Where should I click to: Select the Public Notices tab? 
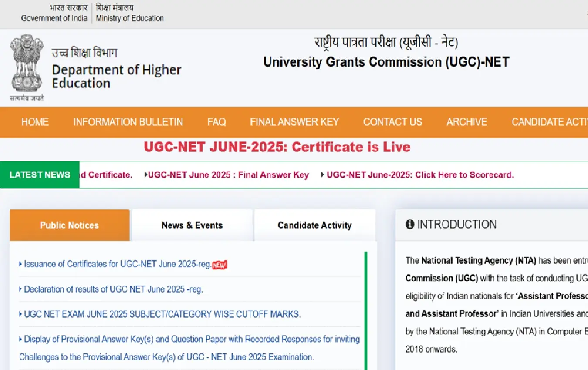69,225
